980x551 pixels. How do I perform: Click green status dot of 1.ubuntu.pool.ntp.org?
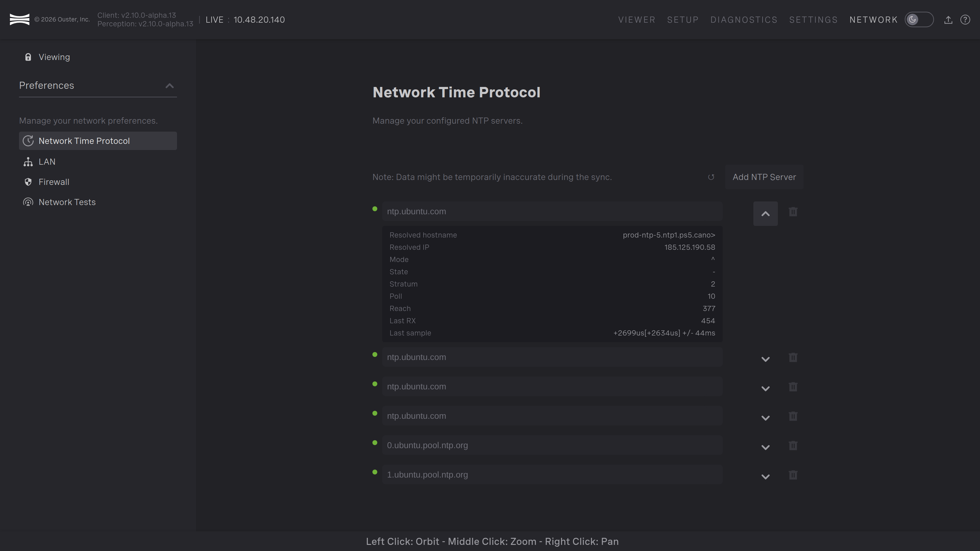(x=375, y=472)
